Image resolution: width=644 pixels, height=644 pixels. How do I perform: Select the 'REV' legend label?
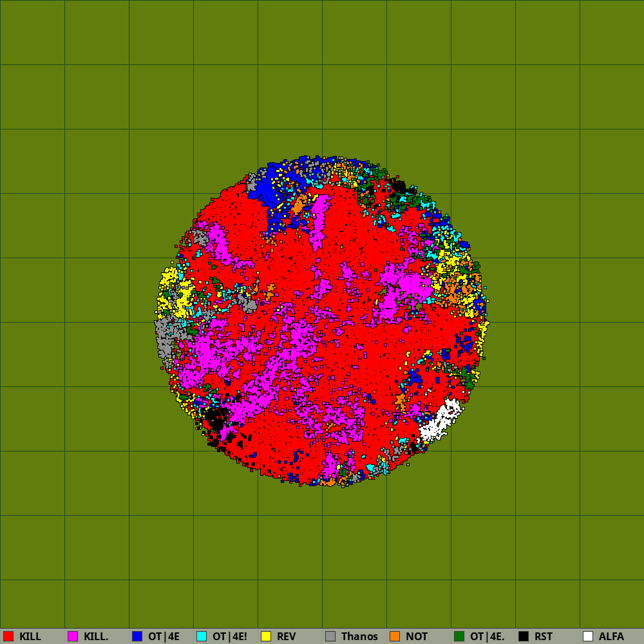pyautogui.click(x=287, y=637)
